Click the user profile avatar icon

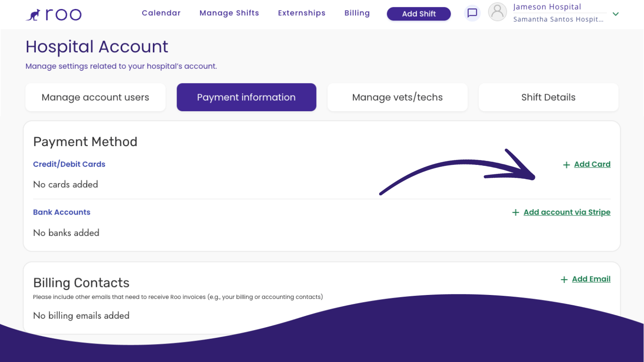click(x=497, y=12)
